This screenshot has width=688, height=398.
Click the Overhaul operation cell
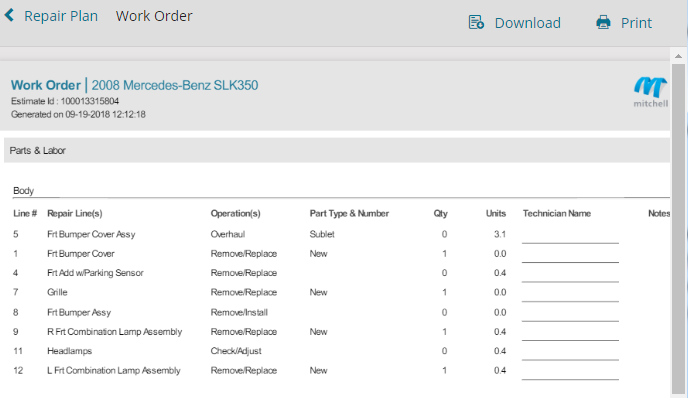(228, 234)
